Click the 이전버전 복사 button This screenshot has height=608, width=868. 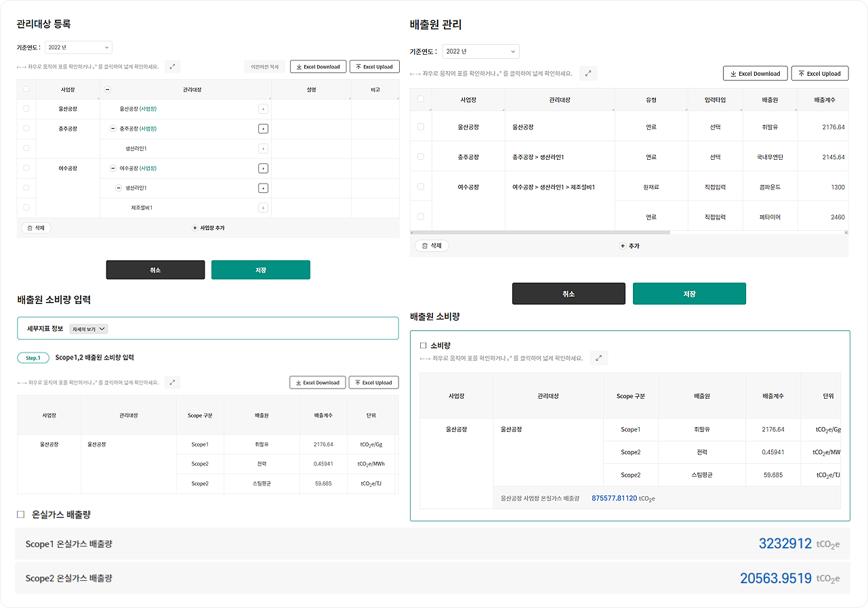(x=265, y=67)
